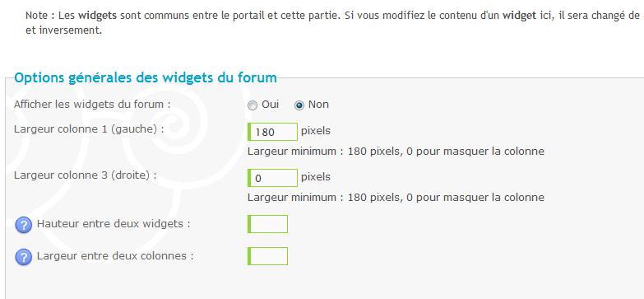Click the Largeur colonne 3 (droite) label
The image size is (644, 299).
86,175
